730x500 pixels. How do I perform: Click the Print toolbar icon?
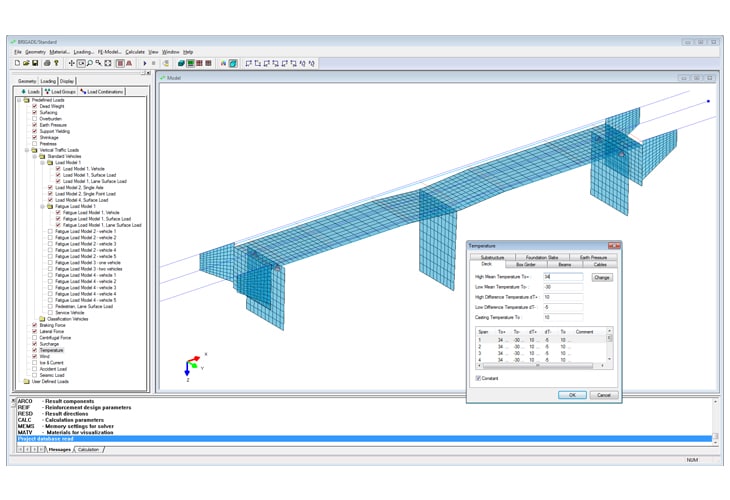point(47,63)
